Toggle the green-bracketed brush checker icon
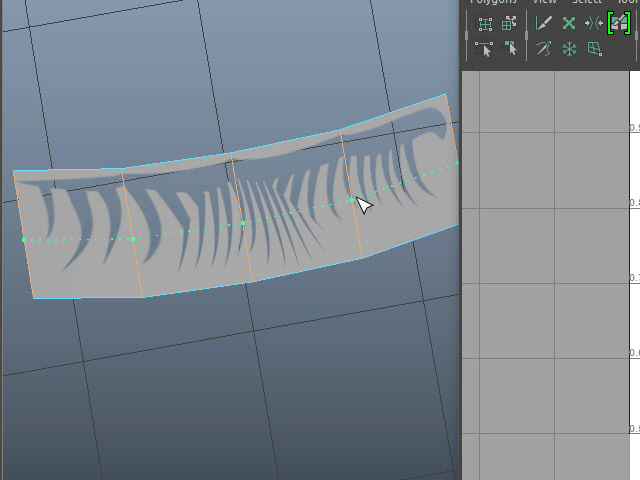This screenshot has height=480, width=640. pos(618,23)
